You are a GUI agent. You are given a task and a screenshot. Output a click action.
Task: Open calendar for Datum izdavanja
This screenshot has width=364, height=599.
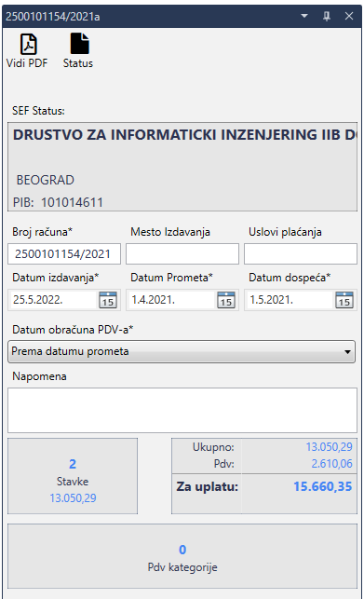pyautogui.click(x=108, y=300)
